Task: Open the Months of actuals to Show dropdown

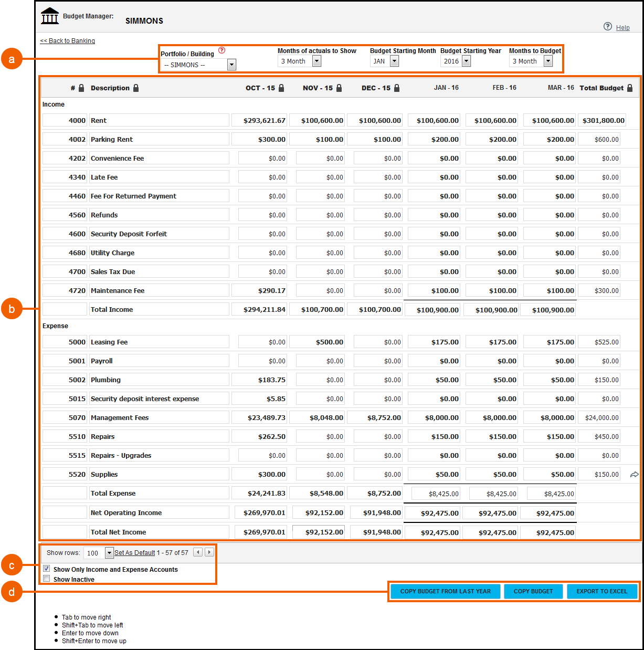Action: coord(316,61)
